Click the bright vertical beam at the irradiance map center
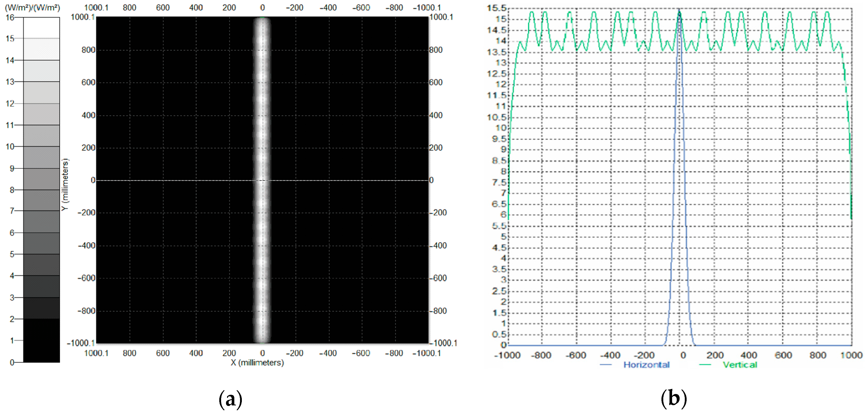This screenshot has width=868, height=415. tap(262, 180)
